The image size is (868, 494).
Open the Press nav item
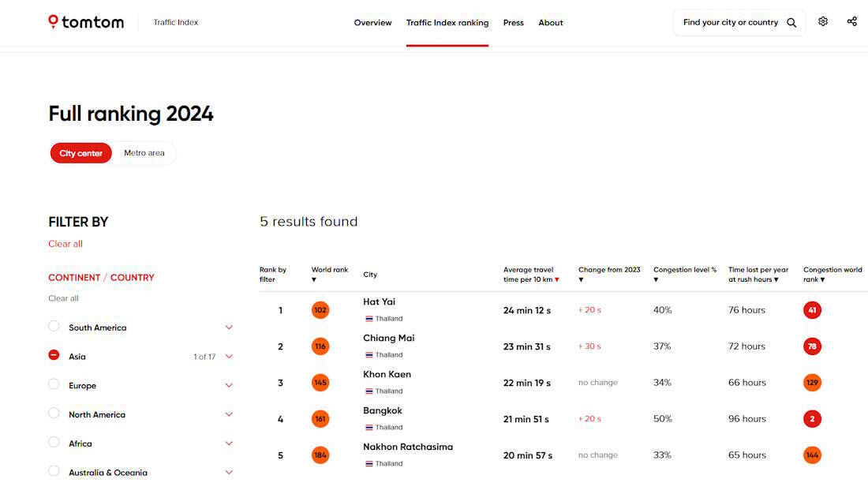(514, 23)
